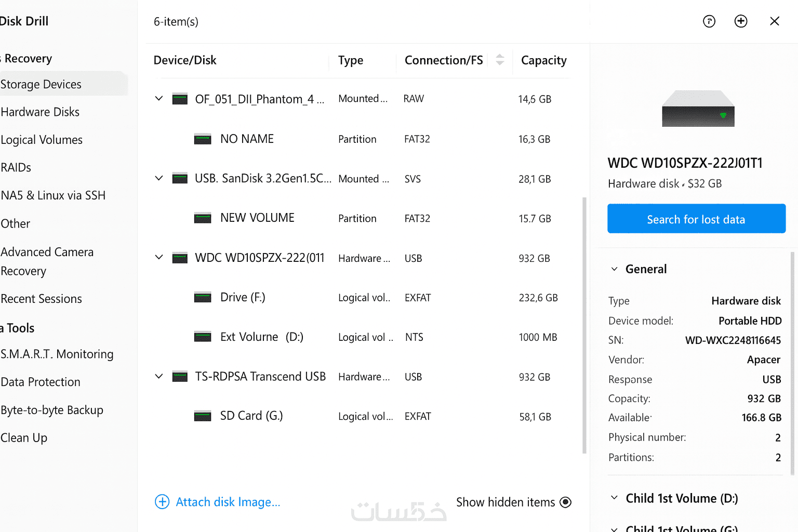Sort by the Capacity column header
Viewport: 798px width, 532px height.
(544, 60)
